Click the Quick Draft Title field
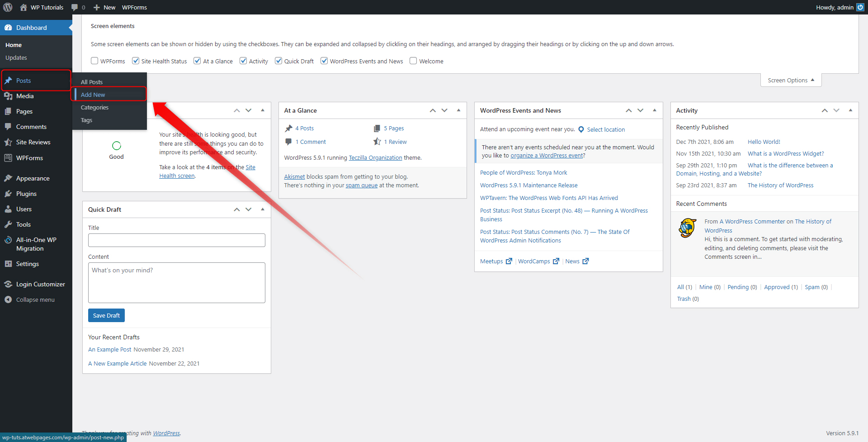Screen dimensions: 868x442 pyautogui.click(x=177, y=240)
